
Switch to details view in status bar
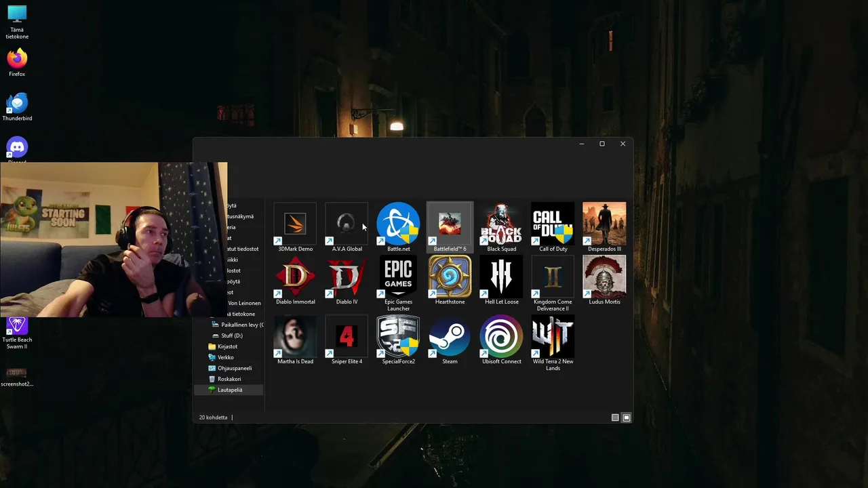(x=615, y=418)
